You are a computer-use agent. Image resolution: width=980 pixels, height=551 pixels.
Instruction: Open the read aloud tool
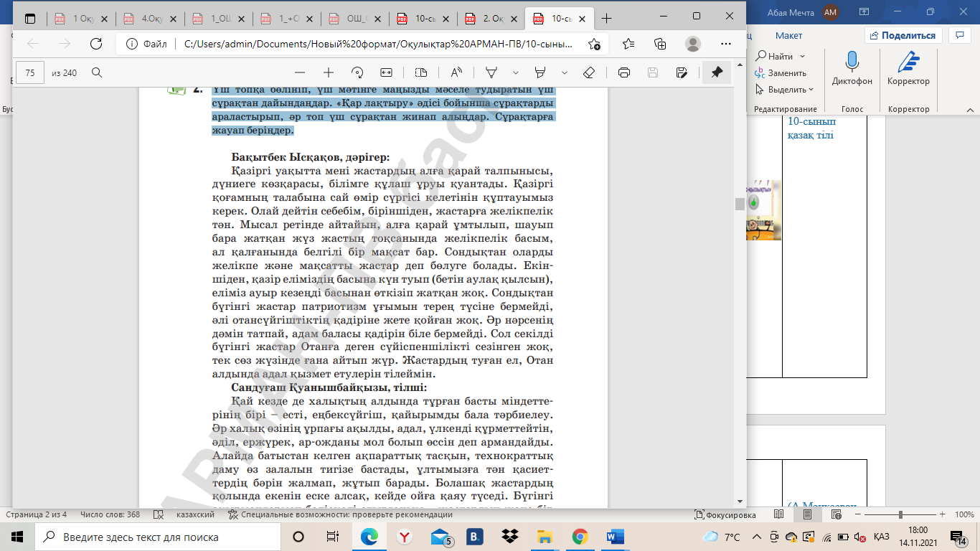[x=456, y=72]
